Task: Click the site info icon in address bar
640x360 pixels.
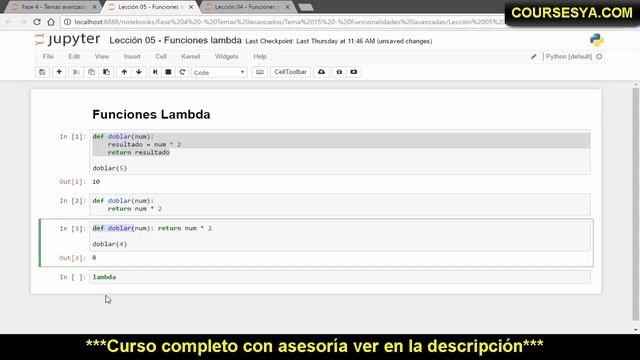Action: [67, 22]
